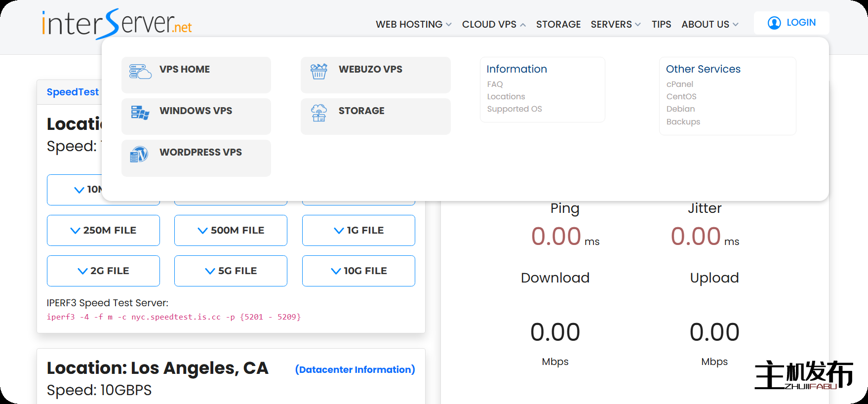
Task: Click the user avatar icon beside Login
Action: tap(774, 23)
